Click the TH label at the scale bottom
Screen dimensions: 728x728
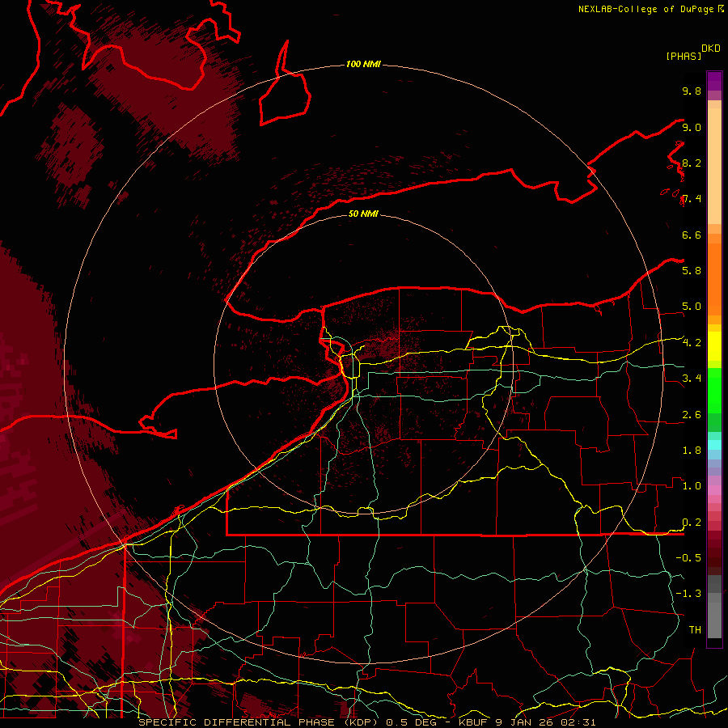coord(695,629)
